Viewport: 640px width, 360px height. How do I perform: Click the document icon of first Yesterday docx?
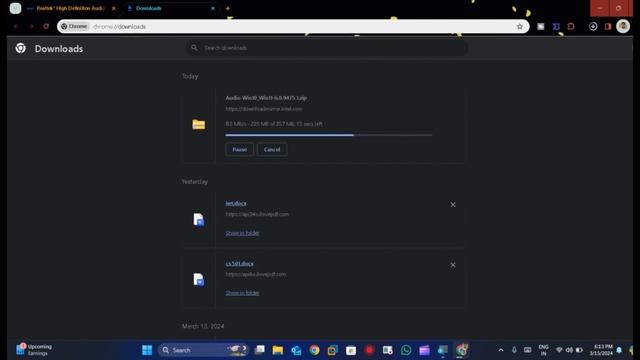pyautogui.click(x=199, y=220)
